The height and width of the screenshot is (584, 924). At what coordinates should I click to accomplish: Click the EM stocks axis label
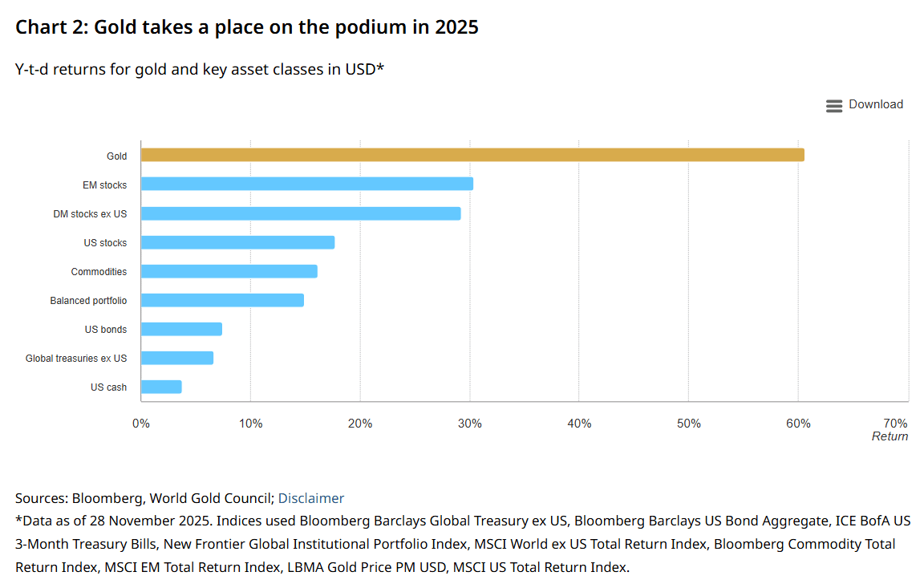point(105,185)
